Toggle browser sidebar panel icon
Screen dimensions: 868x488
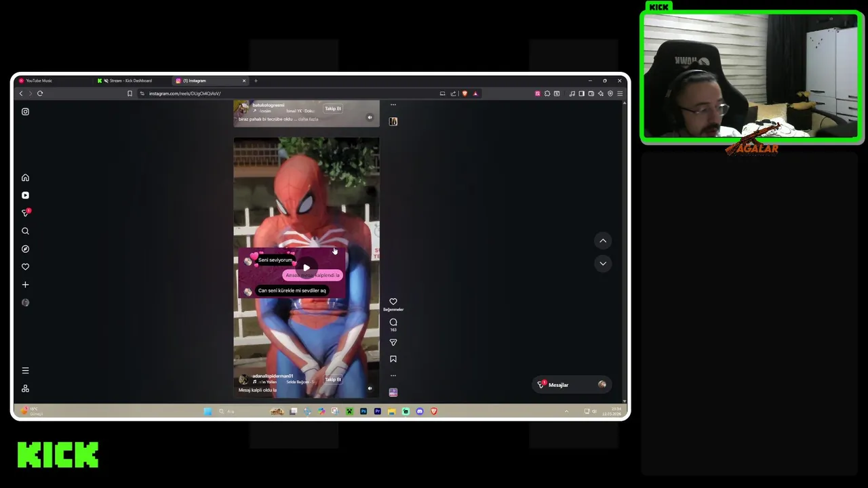[581, 94]
